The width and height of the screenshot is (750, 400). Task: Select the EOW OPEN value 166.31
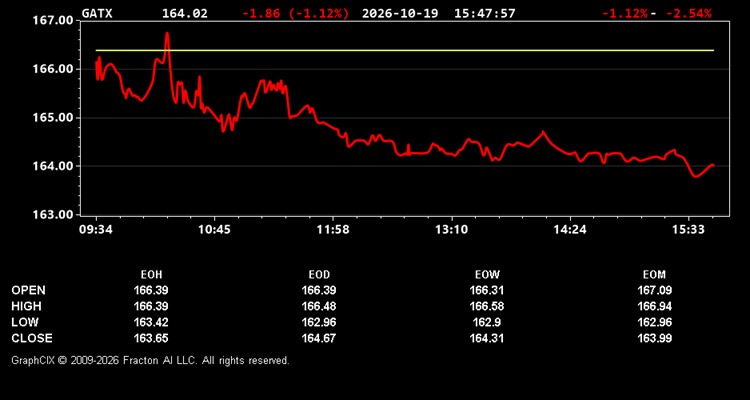(x=487, y=290)
